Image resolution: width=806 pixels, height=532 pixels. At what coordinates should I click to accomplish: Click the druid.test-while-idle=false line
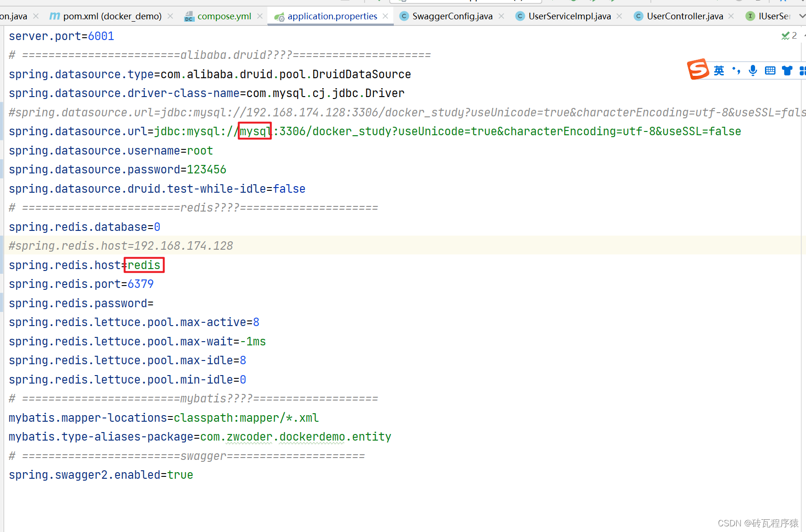click(157, 189)
